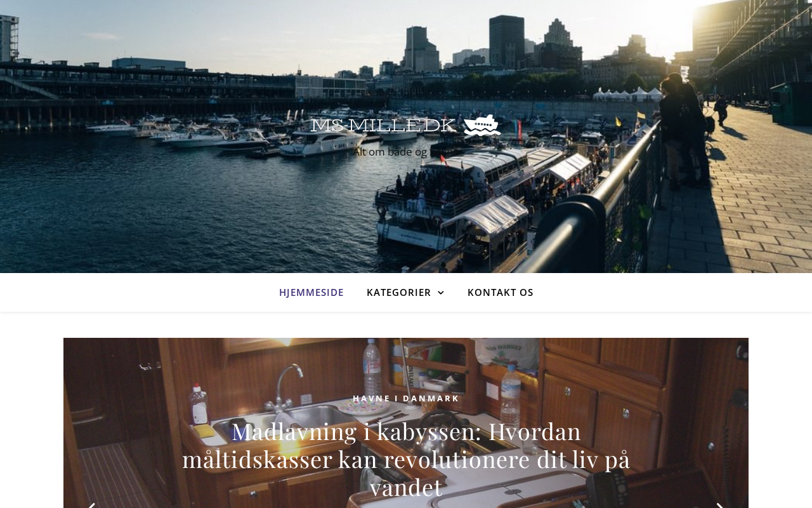Screen dimensions: 812x508
Task: Expand the Kategorier dropdown chevron
Action: coord(441,293)
